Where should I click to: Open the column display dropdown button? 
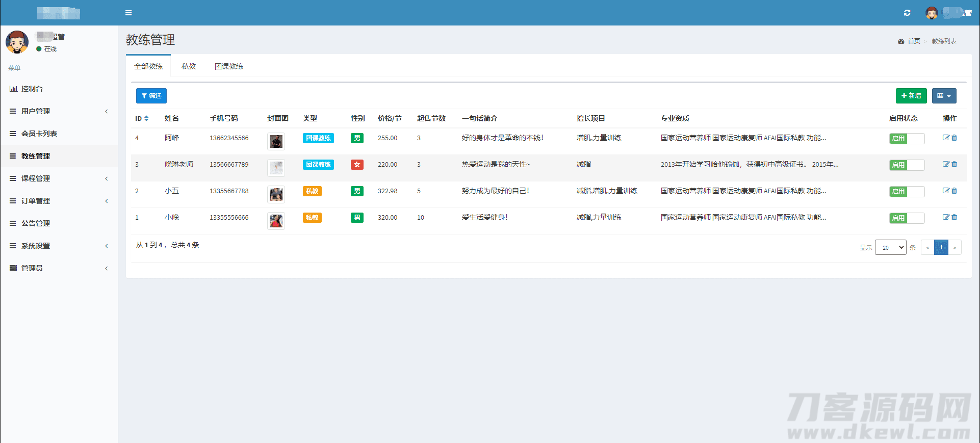pyautogui.click(x=944, y=96)
